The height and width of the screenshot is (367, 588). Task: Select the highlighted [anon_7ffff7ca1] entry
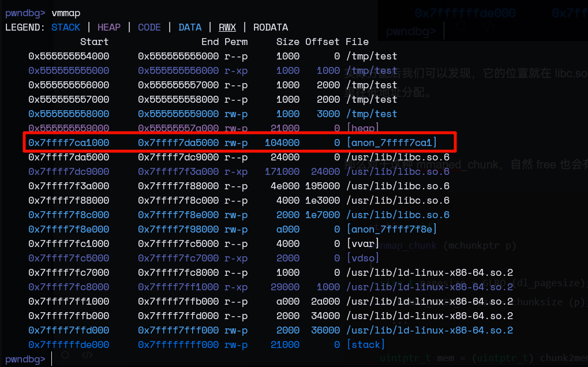pos(392,143)
